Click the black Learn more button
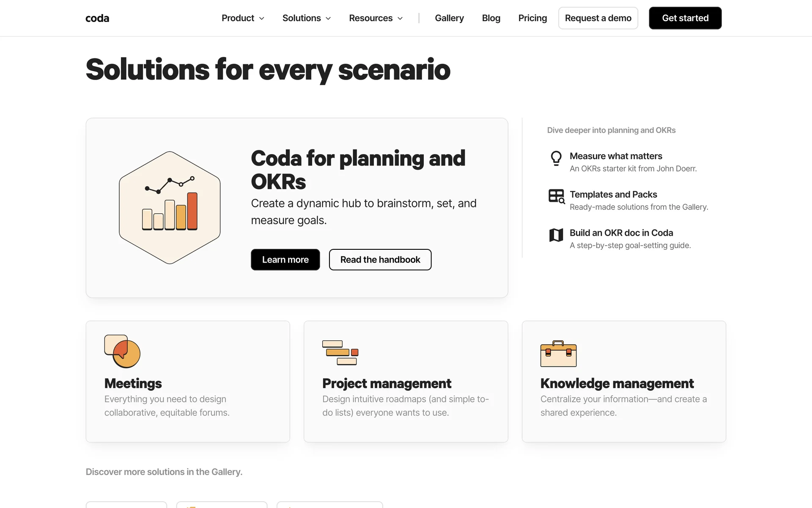812x508 pixels. (x=285, y=260)
